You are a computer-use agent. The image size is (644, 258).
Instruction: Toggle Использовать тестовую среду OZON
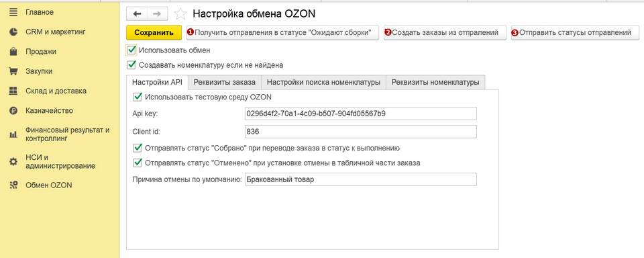click(137, 97)
